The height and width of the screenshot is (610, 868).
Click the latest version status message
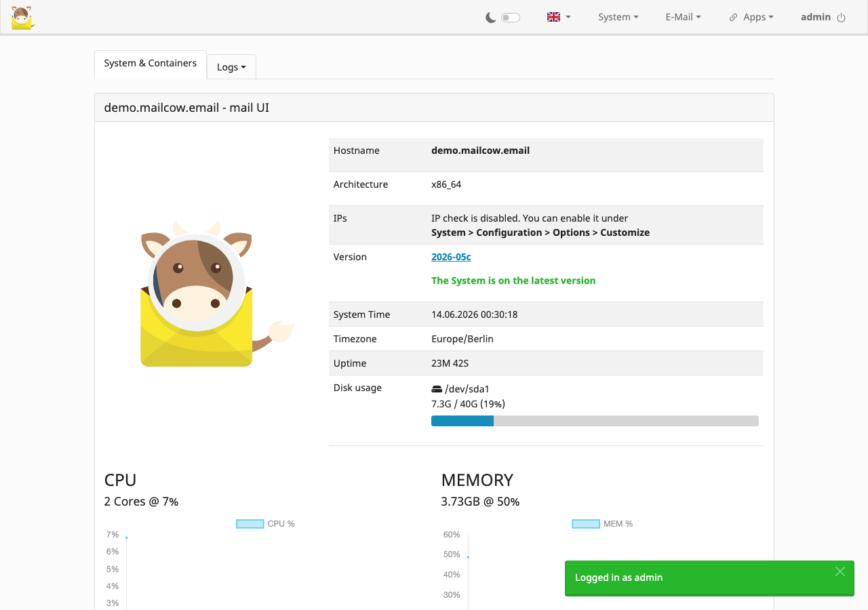click(x=513, y=281)
